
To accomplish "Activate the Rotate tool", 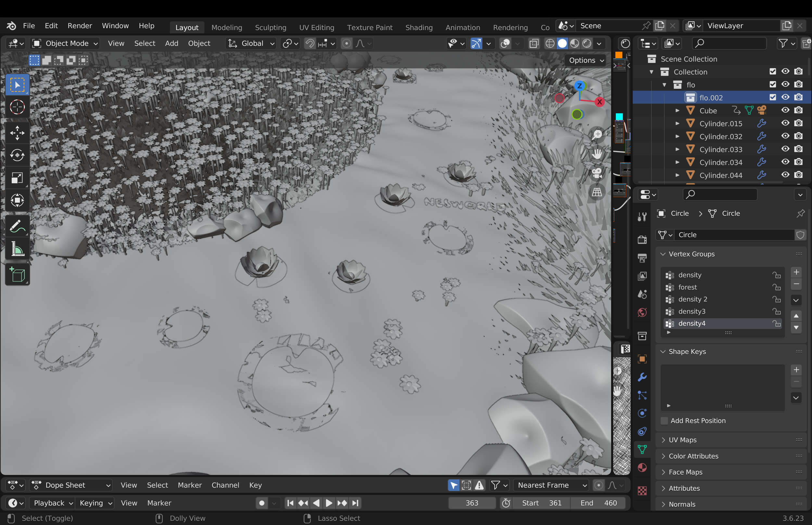I will coord(17,156).
